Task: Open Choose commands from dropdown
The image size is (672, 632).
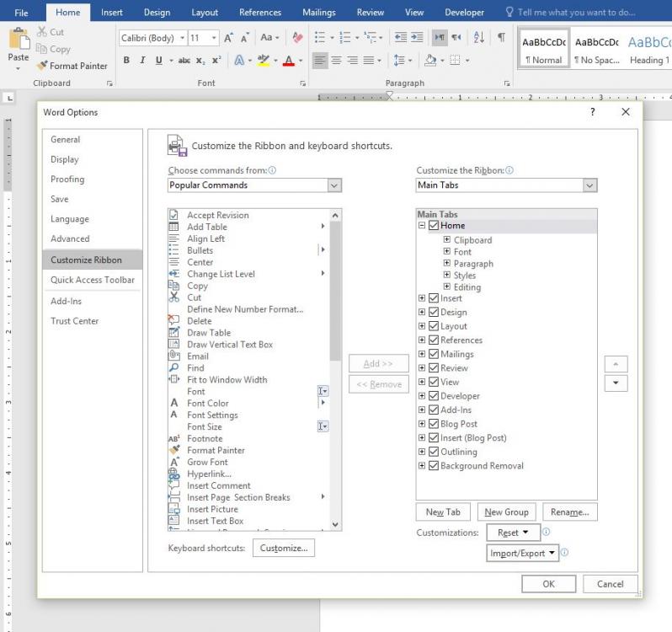Action: click(x=334, y=185)
